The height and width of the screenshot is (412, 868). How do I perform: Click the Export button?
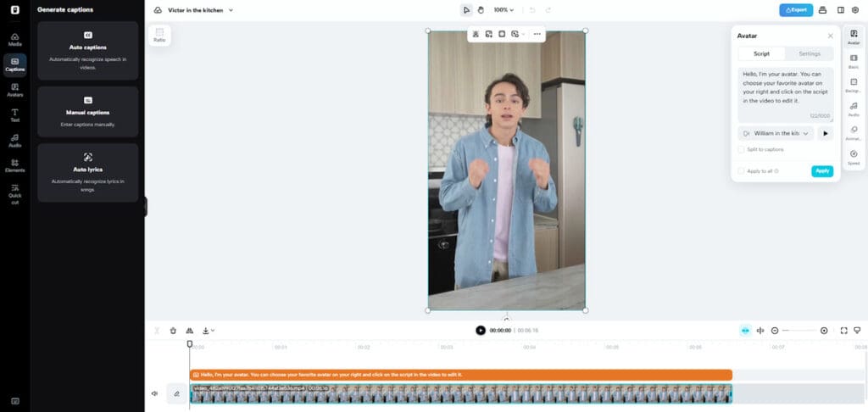pyautogui.click(x=795, y=10)
